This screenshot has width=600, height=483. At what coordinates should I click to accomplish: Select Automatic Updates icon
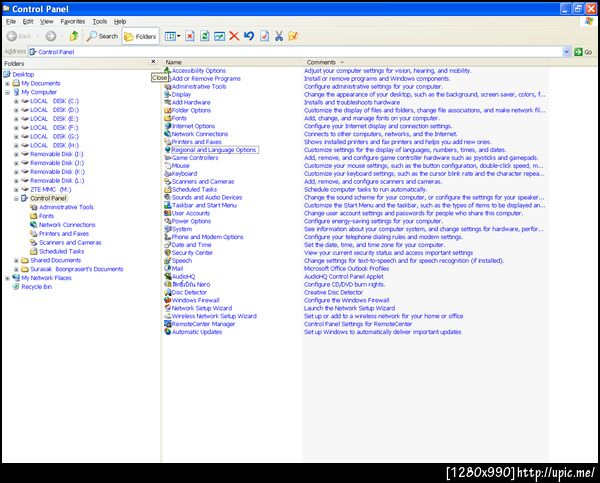click(167, 332)
